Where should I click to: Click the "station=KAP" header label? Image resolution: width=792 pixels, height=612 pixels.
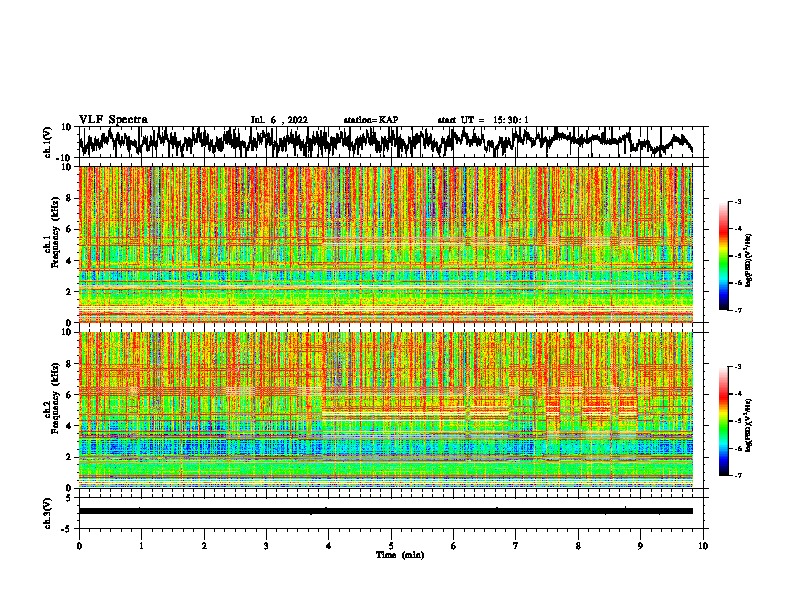371,120
